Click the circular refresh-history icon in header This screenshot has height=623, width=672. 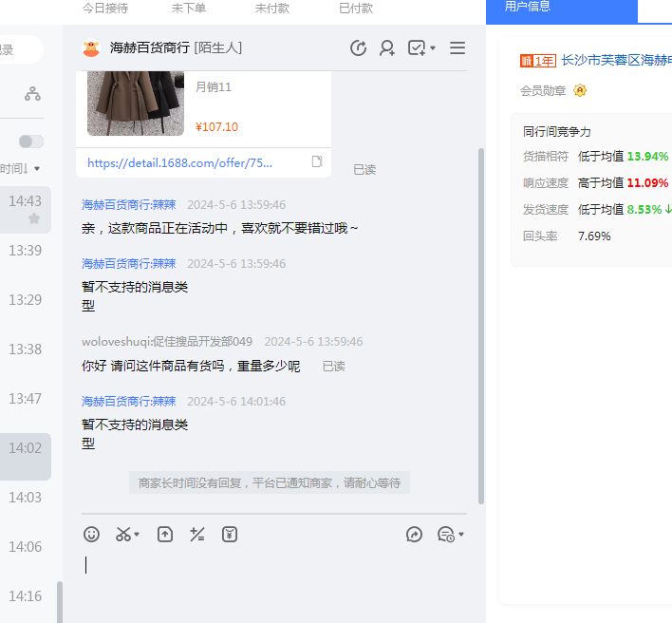358,48
